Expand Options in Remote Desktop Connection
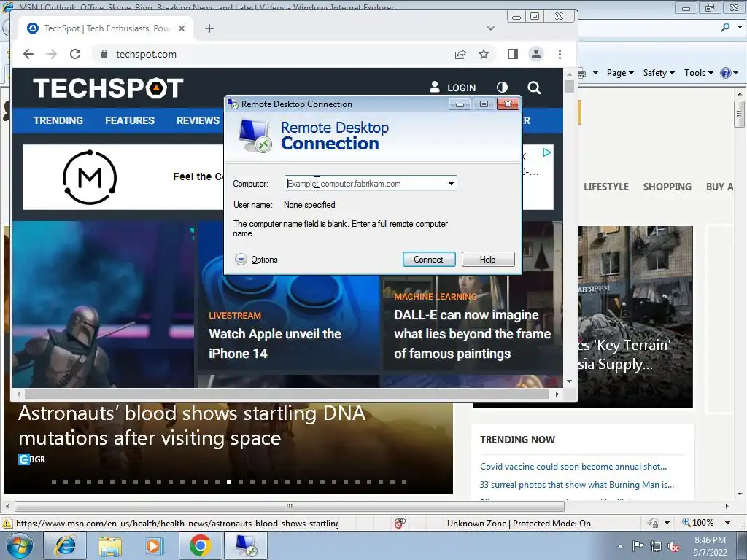 (x=256, y=260)
